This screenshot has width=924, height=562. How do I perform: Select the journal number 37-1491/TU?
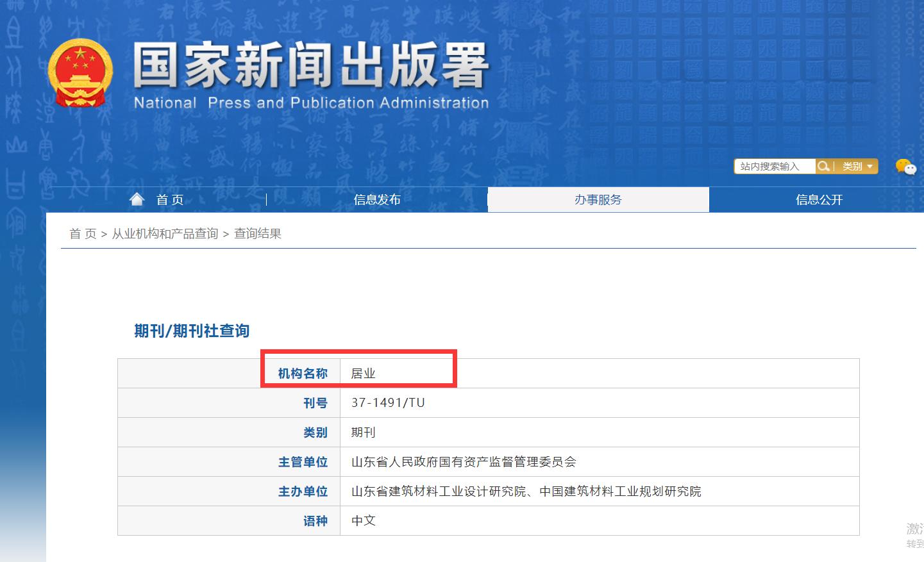pyautogui.click(x=388, y=402)
